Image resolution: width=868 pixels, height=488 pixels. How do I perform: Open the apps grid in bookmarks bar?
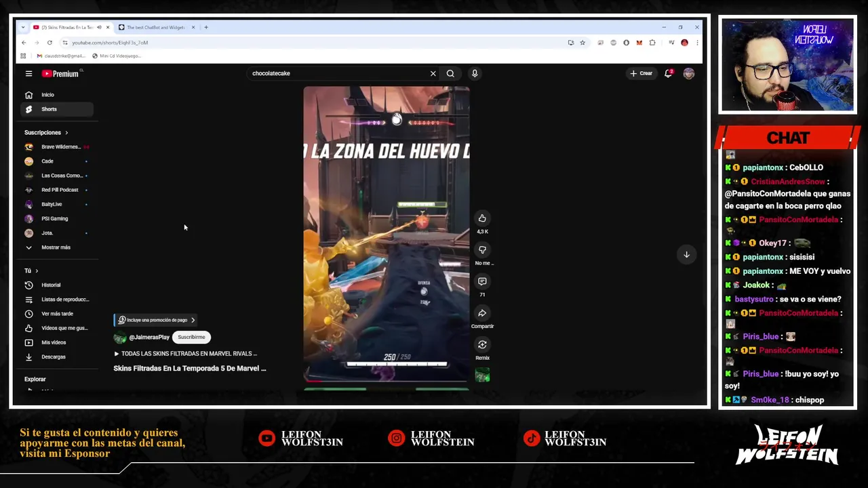pos(23,56)
